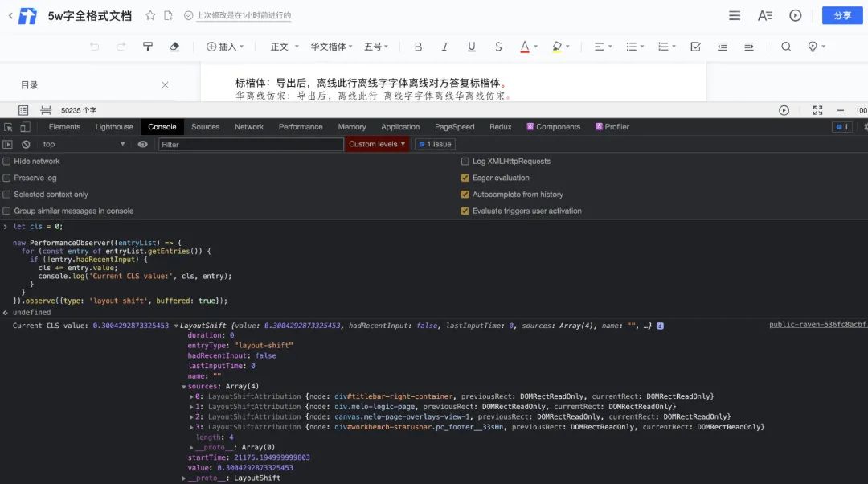Click the blue 分享 share button
Image resolution: width=868 pixels, height=484 pixels.
pyautogui.click(x=842, y=15)
